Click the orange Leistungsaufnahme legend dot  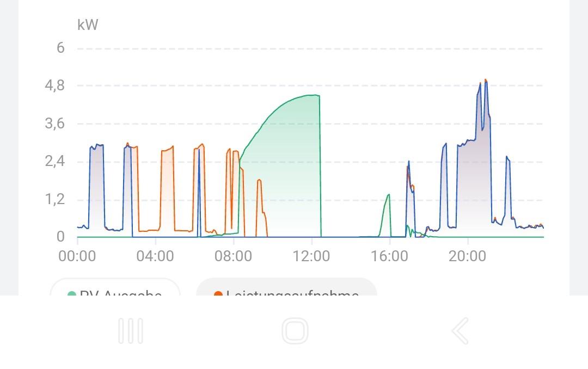[x=218, y=294]
